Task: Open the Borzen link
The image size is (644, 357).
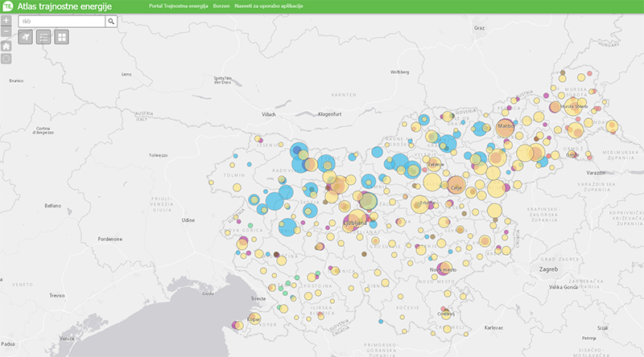Action: coord(221,6)
